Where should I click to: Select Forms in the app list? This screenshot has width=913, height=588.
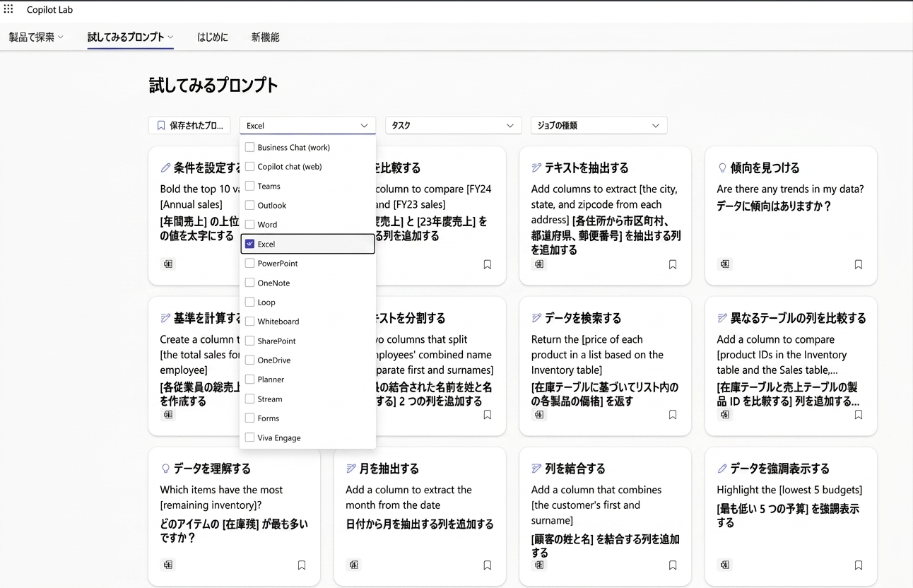pyautogui.click(x=307, y=418)
